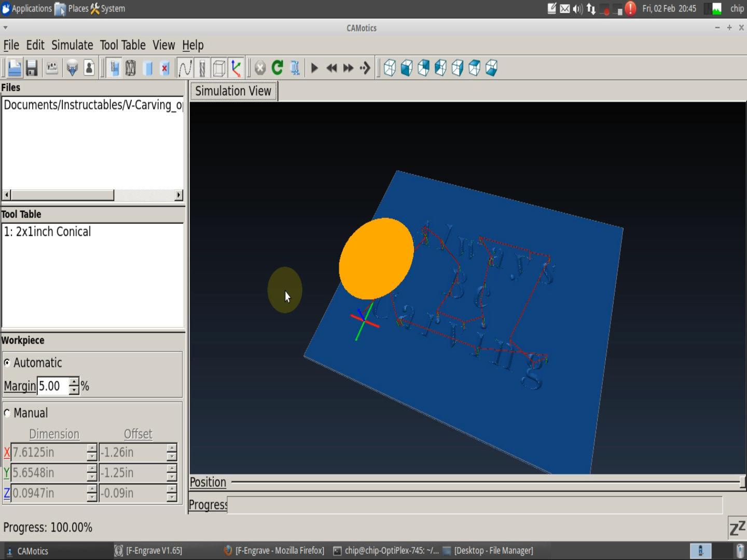The width and height of the screenshot is (747, 560).
Task: Select the toolpath display toggle icon
Action: 185,67
